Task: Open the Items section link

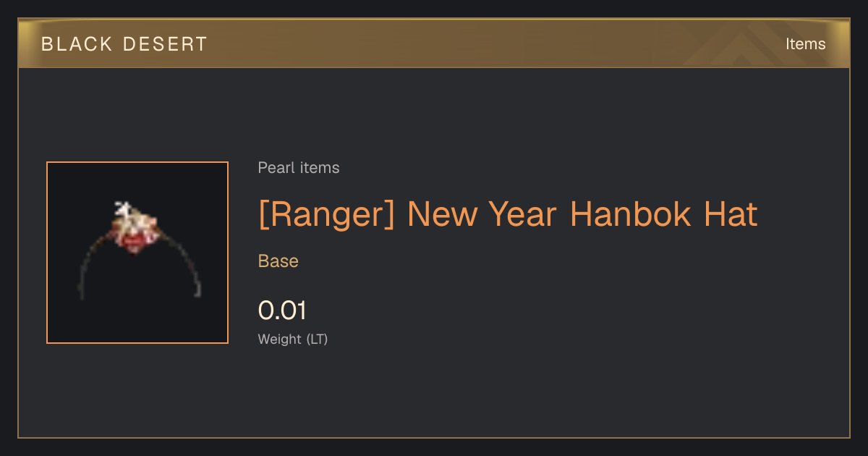Action: (805, 43)
